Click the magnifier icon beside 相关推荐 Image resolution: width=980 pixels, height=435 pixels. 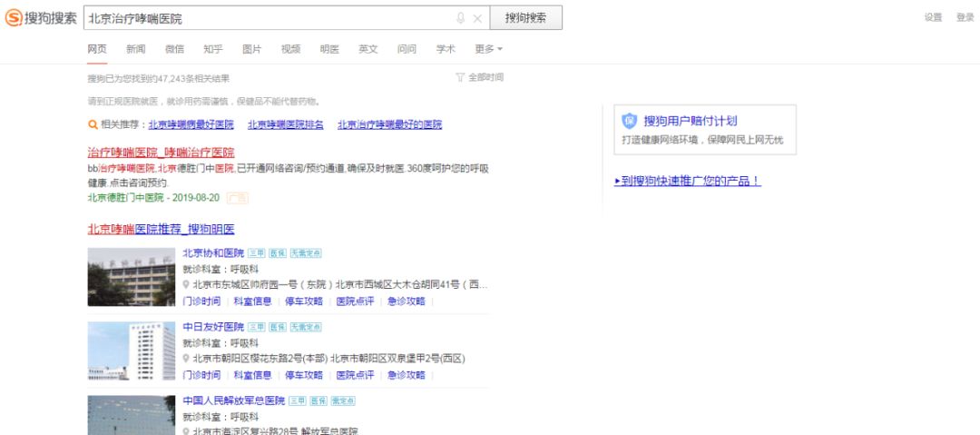93,124
